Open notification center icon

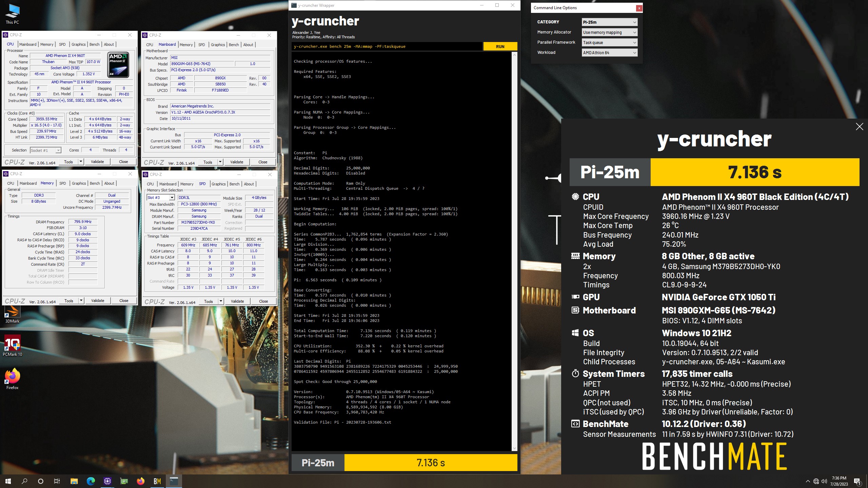coord(857,481)
